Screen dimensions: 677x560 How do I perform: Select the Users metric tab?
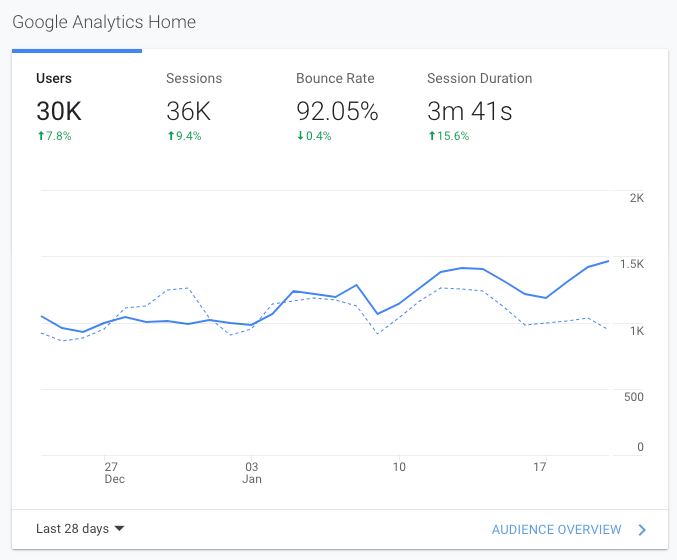(x=54, y=78)
